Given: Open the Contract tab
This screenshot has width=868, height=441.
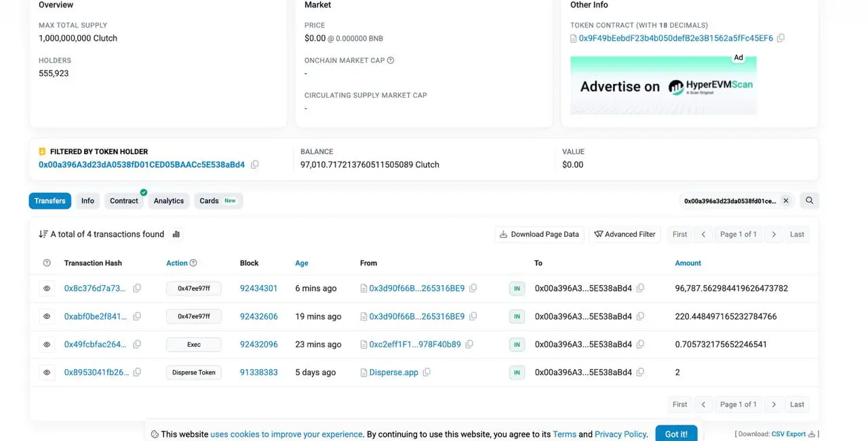Looking at the screenshot, I should click(x=124, y=201).
